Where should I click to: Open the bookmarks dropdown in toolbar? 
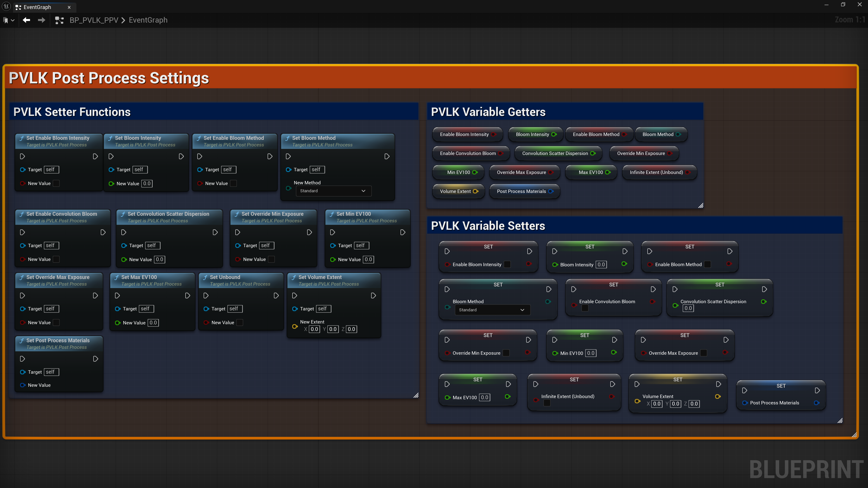point(9,20)
